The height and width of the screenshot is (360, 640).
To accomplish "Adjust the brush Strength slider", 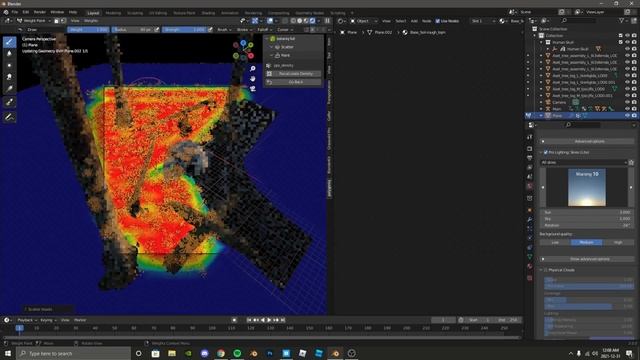I will point(184,29).
